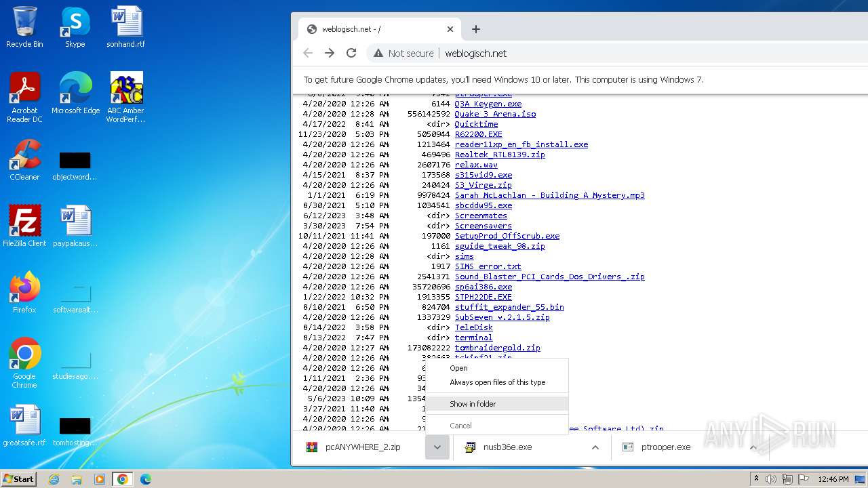Download R62200.EXE
This screenshot has width=868, height=488.
click(478, 134)
